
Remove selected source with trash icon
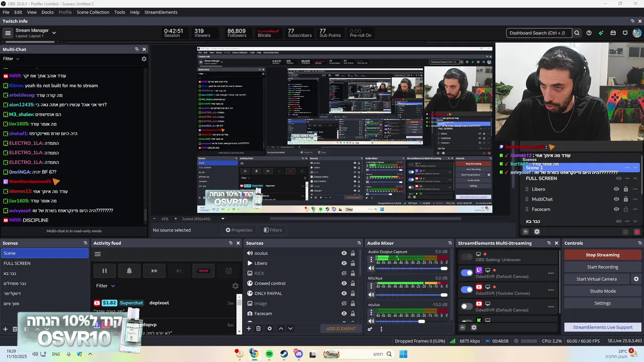click(x=258, y=329)
